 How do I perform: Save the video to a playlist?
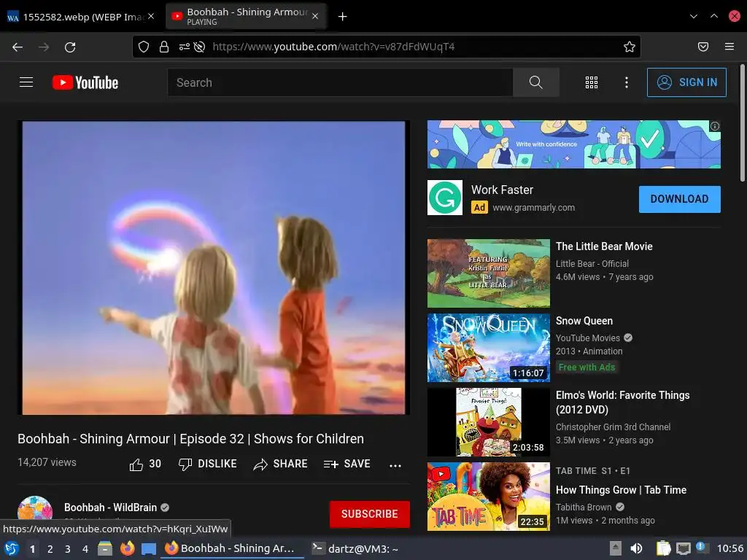tap(347, 464)
